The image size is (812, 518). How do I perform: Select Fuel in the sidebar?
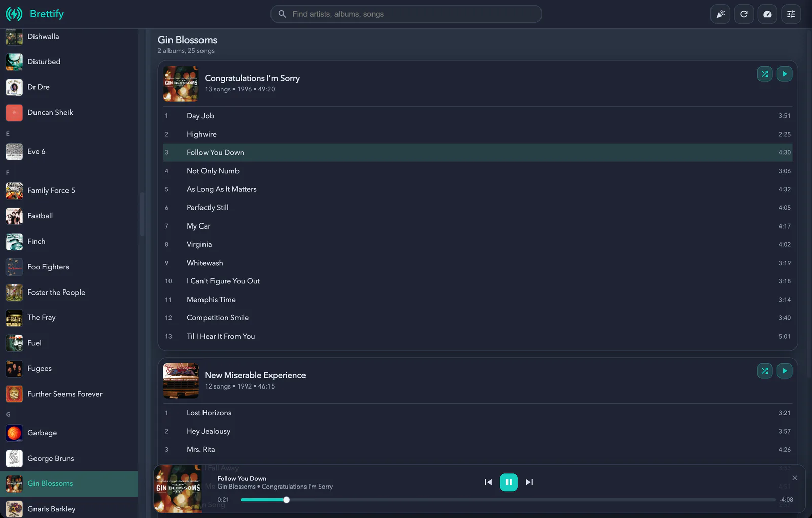(x=69, y=343)
